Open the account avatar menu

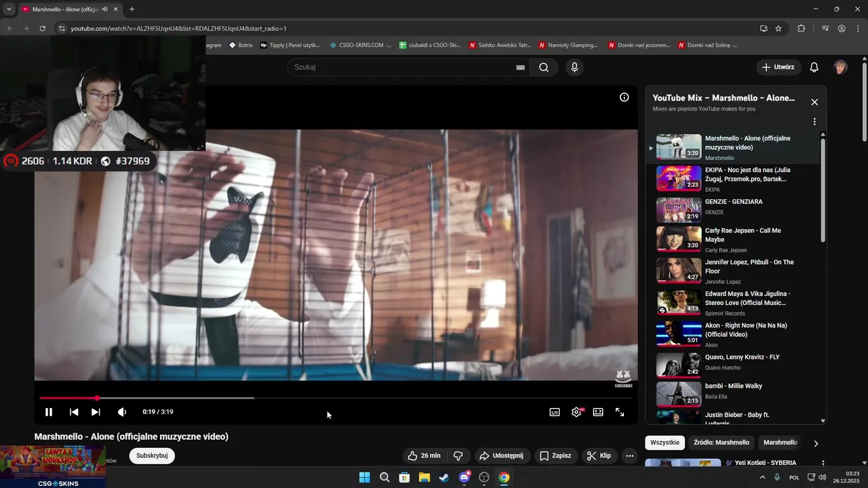point(840,67)
